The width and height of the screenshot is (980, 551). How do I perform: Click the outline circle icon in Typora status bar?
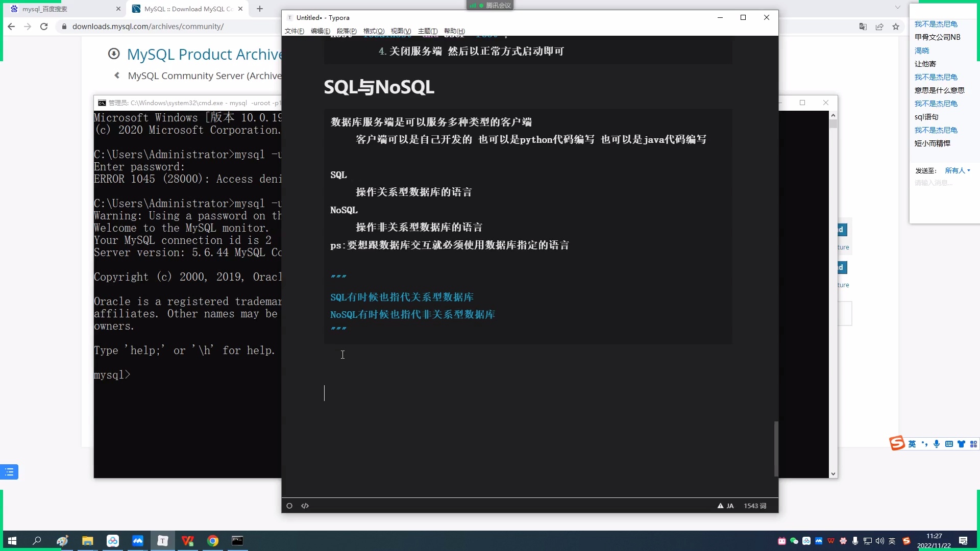(x=289, y=506)
